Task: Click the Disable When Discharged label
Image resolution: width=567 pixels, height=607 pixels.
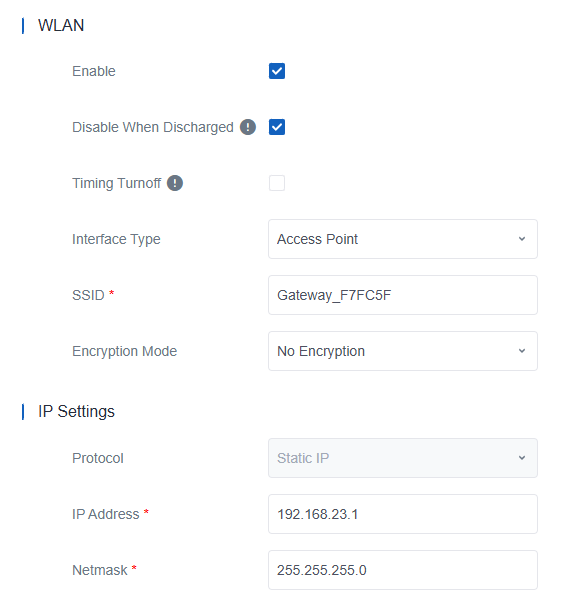Action: 153,127
